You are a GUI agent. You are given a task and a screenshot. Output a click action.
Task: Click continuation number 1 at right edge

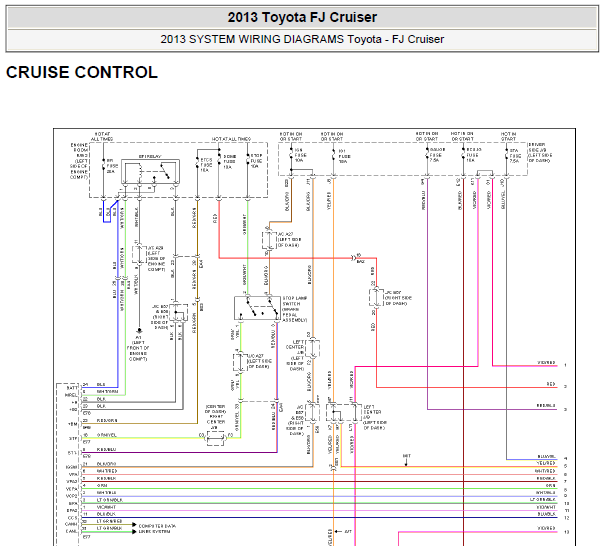point(565,365)
